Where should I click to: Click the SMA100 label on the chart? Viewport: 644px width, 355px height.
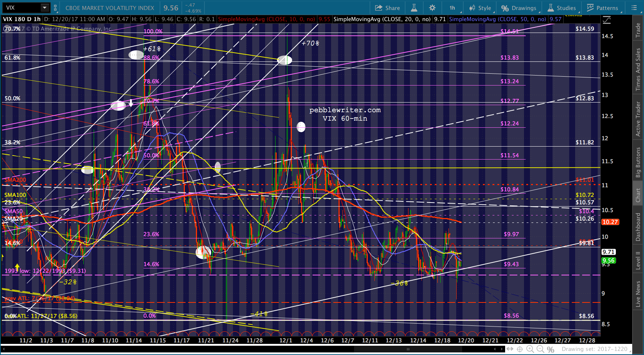15,195
